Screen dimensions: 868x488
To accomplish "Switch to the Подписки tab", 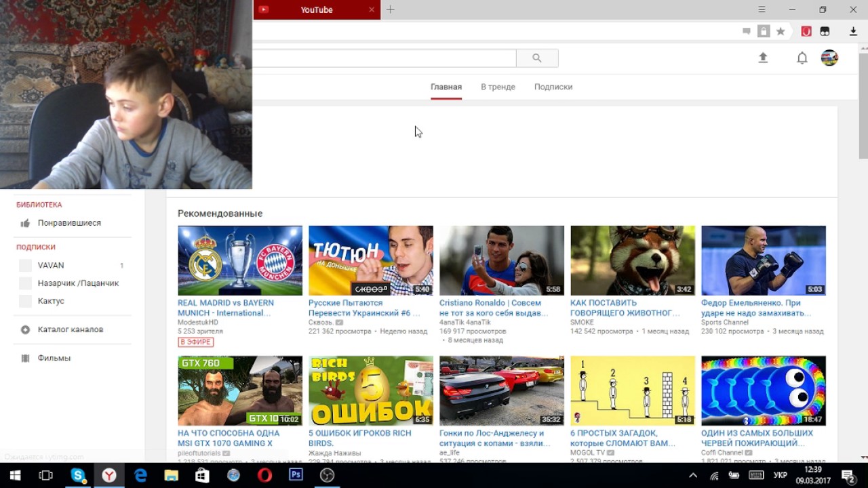I will [553, 87].
